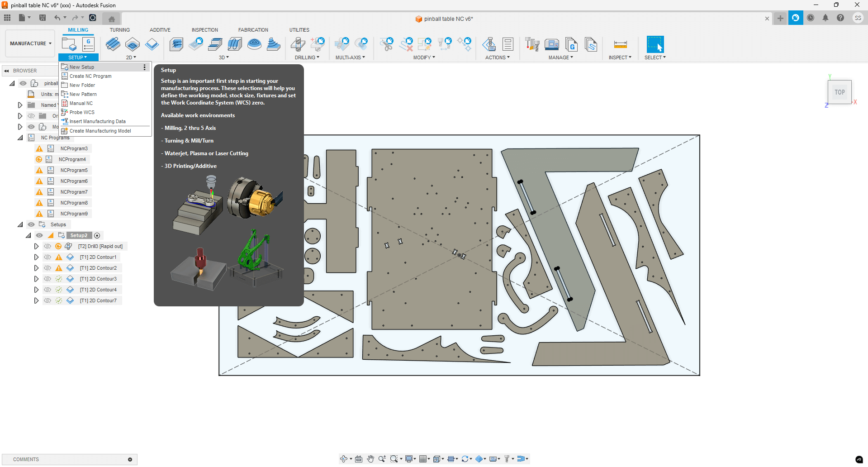
Task: Click the Drill tool icon
Action: coord(298,44)
